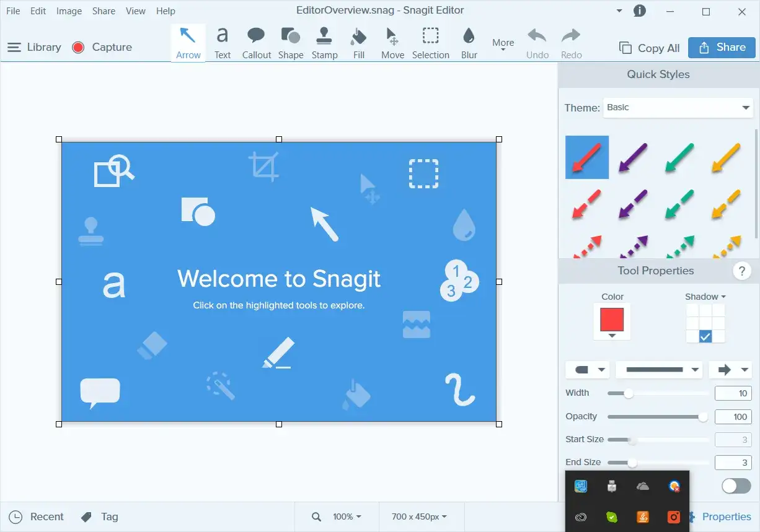Select the Text tool

coord(222,41)
